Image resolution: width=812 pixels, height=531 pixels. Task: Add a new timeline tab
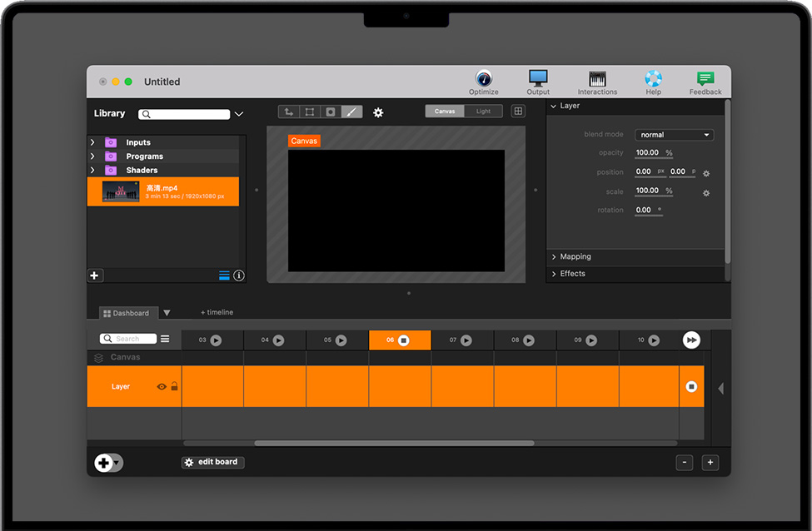point(217,312)
